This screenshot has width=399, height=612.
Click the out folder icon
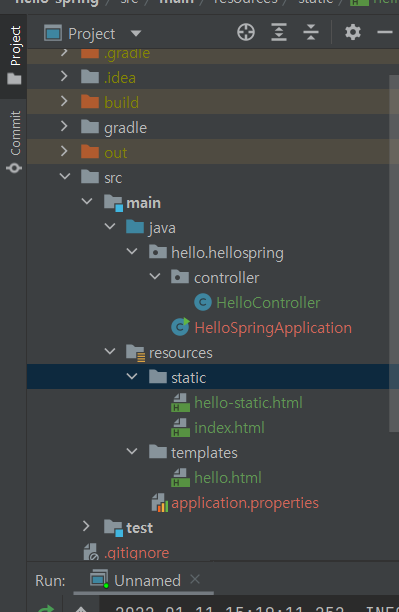[90, 151]
